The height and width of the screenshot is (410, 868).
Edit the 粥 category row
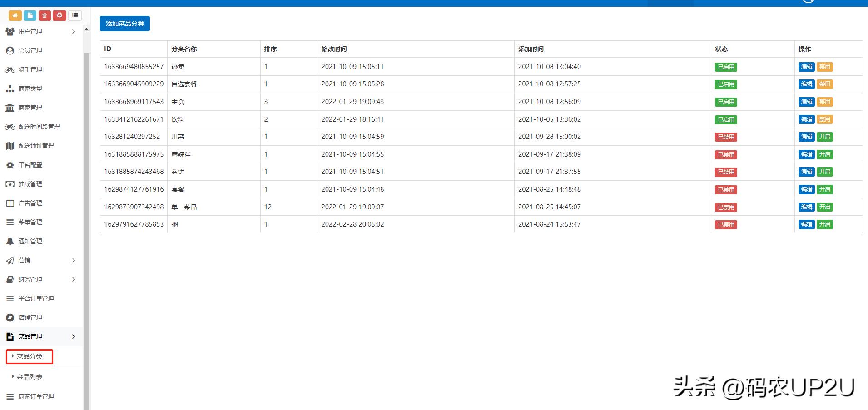coord(807,224)
